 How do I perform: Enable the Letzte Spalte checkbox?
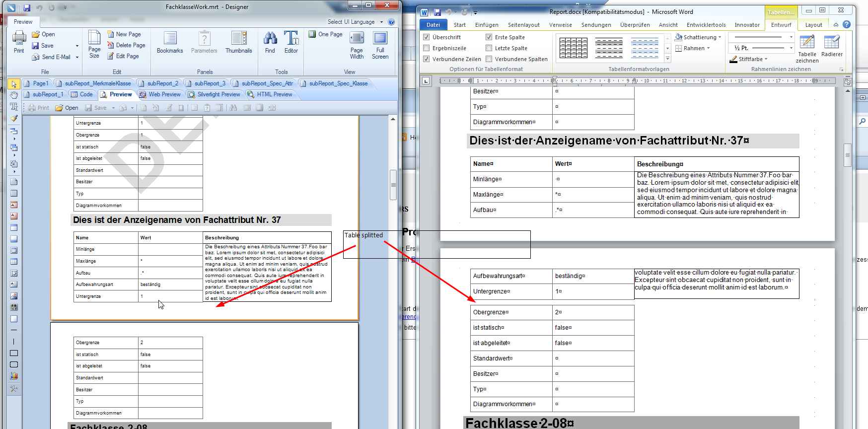489,48
